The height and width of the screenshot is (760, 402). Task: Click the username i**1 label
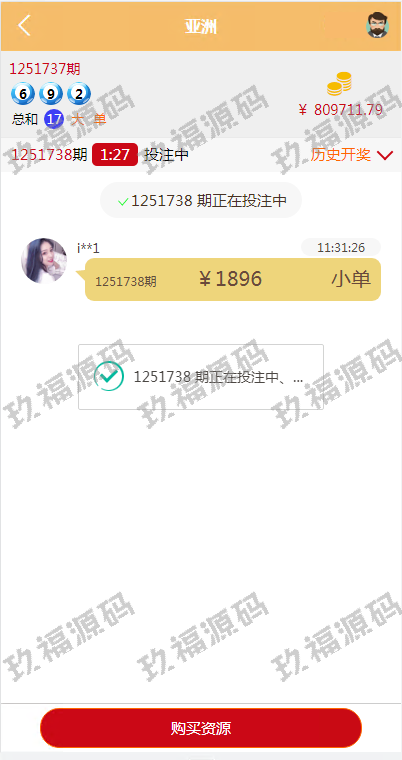click(x=88, y=248)
